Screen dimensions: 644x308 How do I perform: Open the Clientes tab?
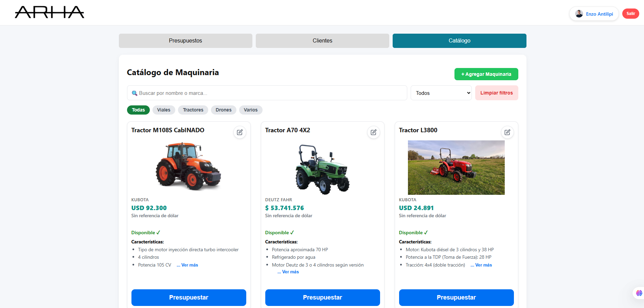pos(322,41)
